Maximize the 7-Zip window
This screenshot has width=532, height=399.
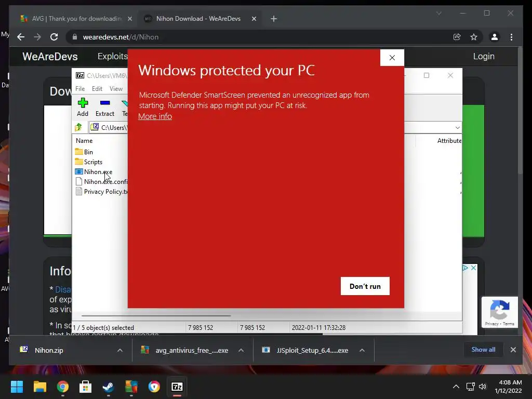[x=427, y=75]
